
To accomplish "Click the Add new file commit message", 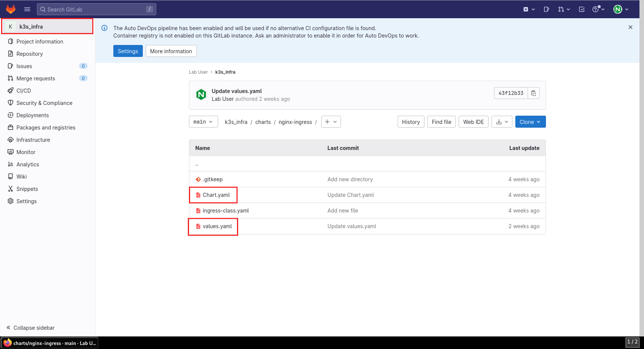I will pyautogui.click(x=343, y=211).
